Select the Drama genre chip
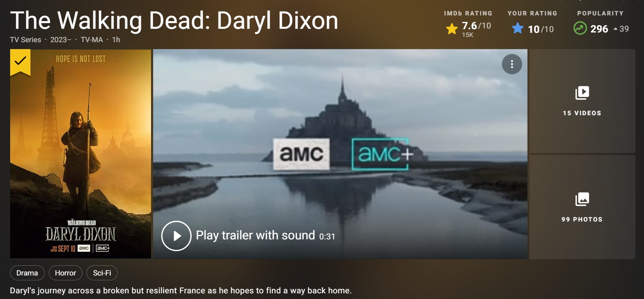Image resolution: width=644 pixels, height=299 pixels. (x=27, y=273)
